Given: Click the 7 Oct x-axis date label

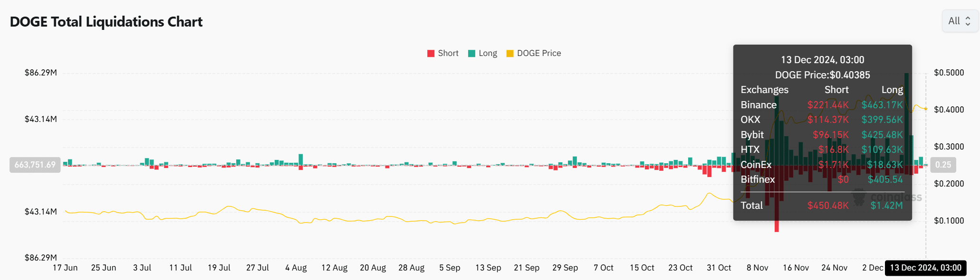Looking at the screenshot, I should coord(604,268).
